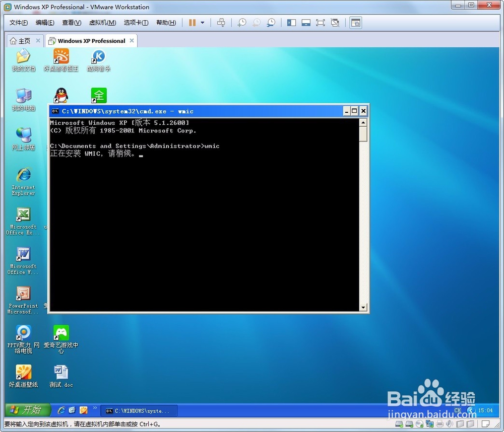This screenshot has width=504, height=432.
Task: Select the QQ penguin desktop icon
Action: [61, 95]
